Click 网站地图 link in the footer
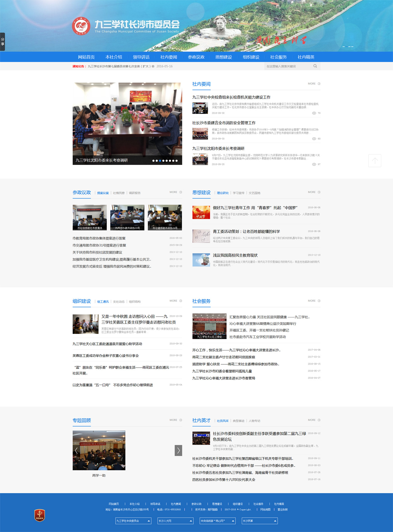The height and width of the screenshot is (532, 393). [265, 509]
